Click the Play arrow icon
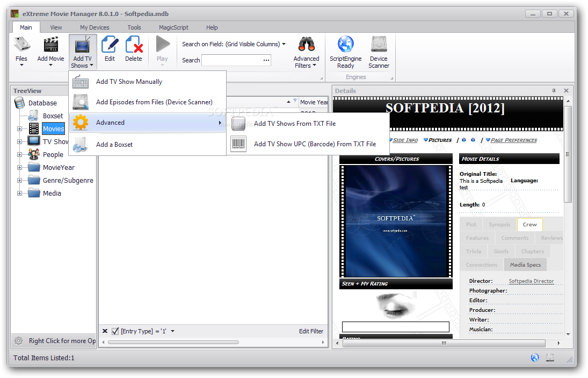This screenshot has width=588, height=378. (162, 44)
